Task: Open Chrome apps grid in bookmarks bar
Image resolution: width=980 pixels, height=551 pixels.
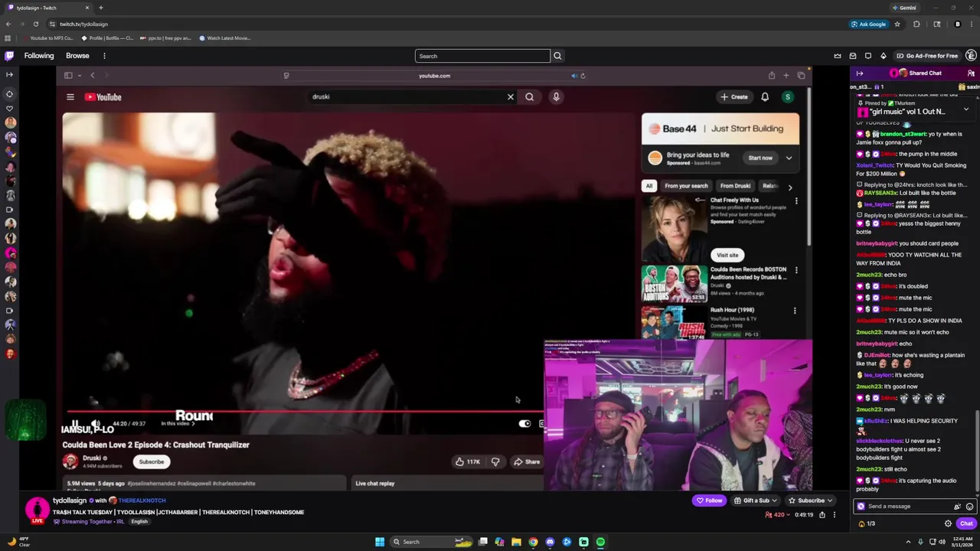Action: 8,37
